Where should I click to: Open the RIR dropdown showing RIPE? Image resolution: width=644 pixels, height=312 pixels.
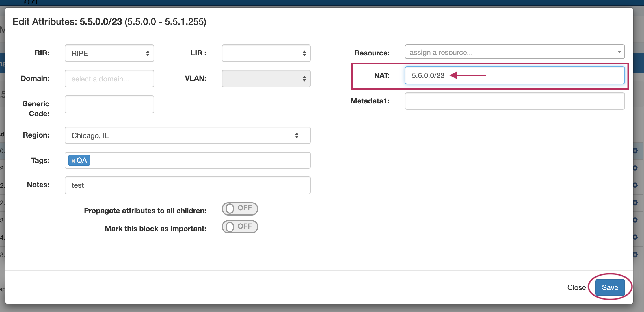tap(109, 53)
